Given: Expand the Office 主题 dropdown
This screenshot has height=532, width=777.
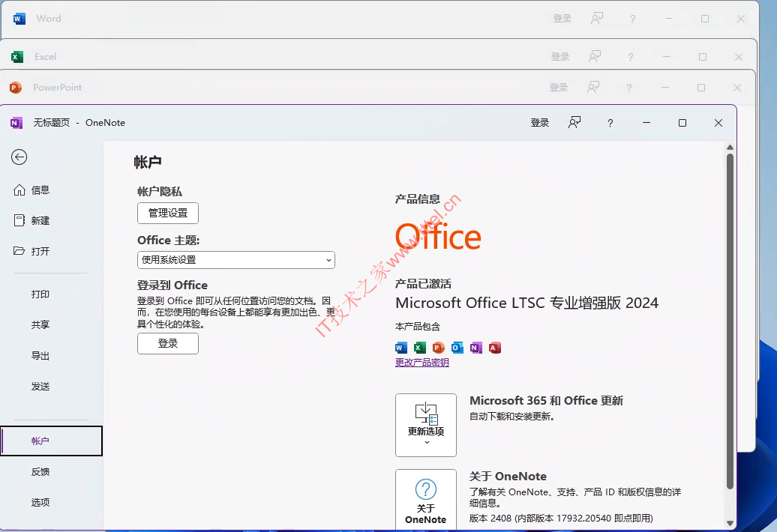Looking at the screenshot, I should [235, 260].
